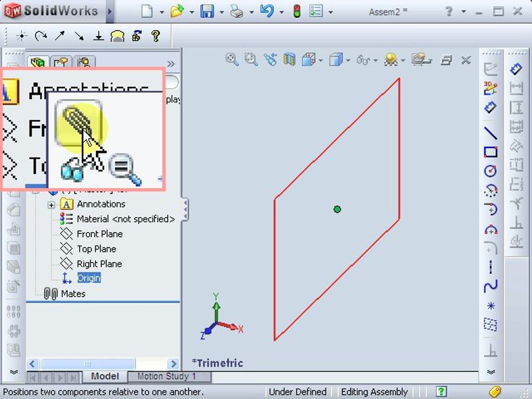Switch to the Model tab

point(105,376)
